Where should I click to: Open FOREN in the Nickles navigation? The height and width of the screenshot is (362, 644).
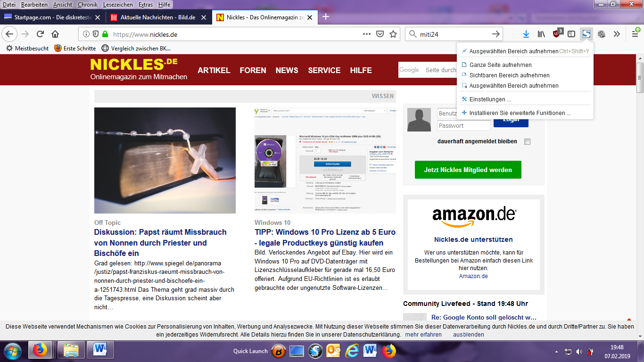(x=253, y=70)
